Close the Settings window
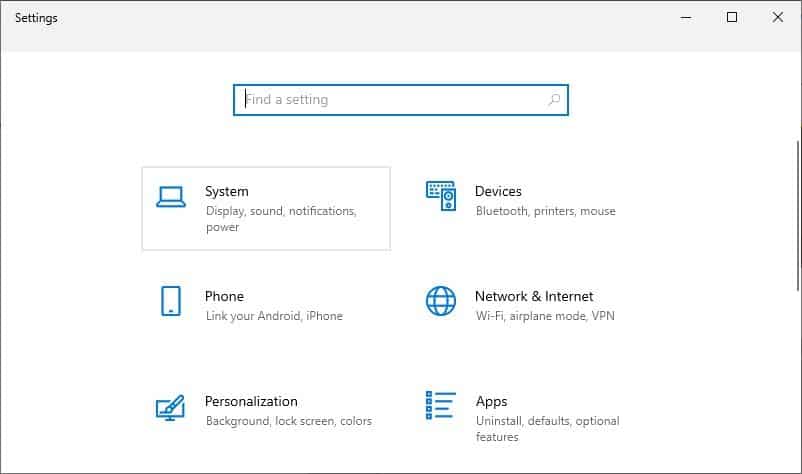 (778, 17)
